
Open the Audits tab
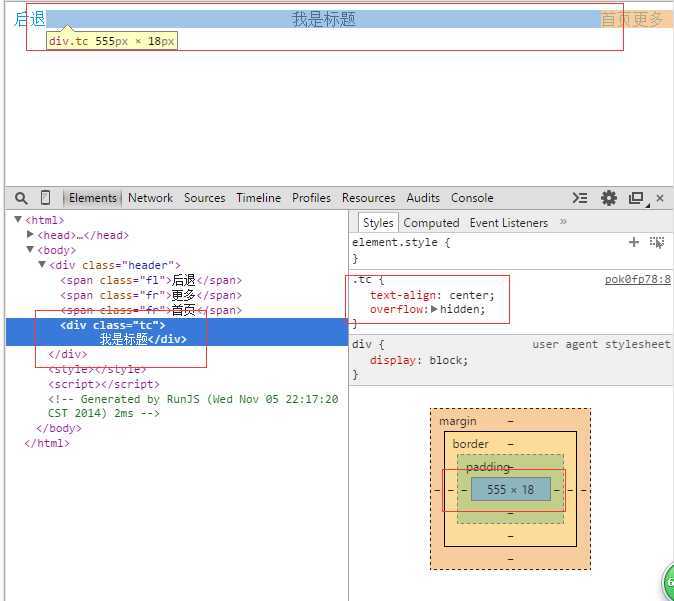click(423, 198)
